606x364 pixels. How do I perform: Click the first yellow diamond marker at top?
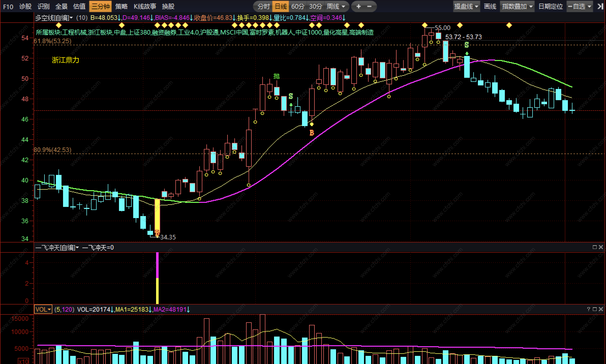click(59, 25)
